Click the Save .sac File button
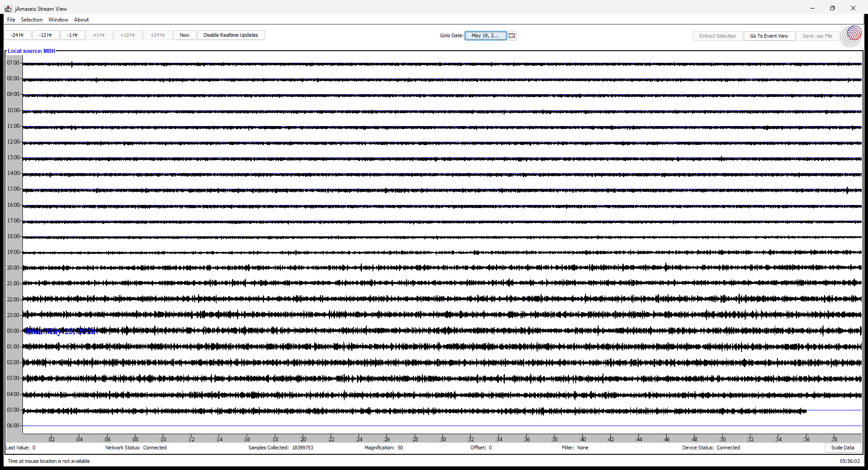 point(817,36)
